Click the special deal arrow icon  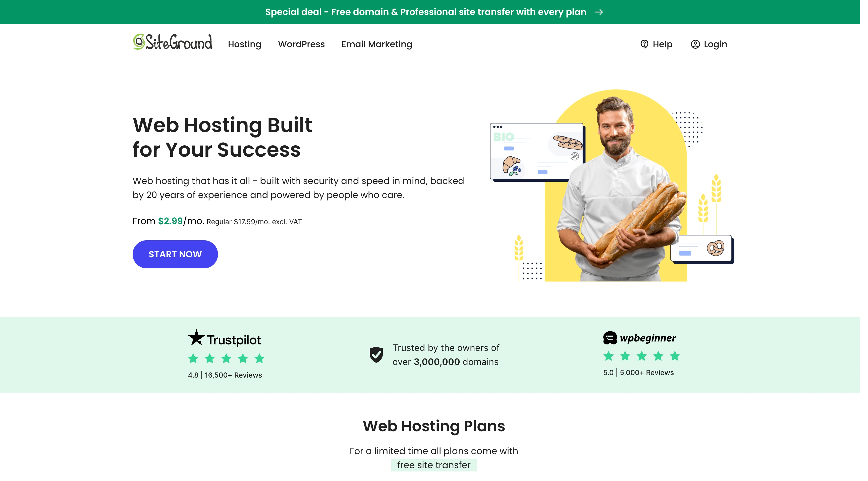(601, 12)
